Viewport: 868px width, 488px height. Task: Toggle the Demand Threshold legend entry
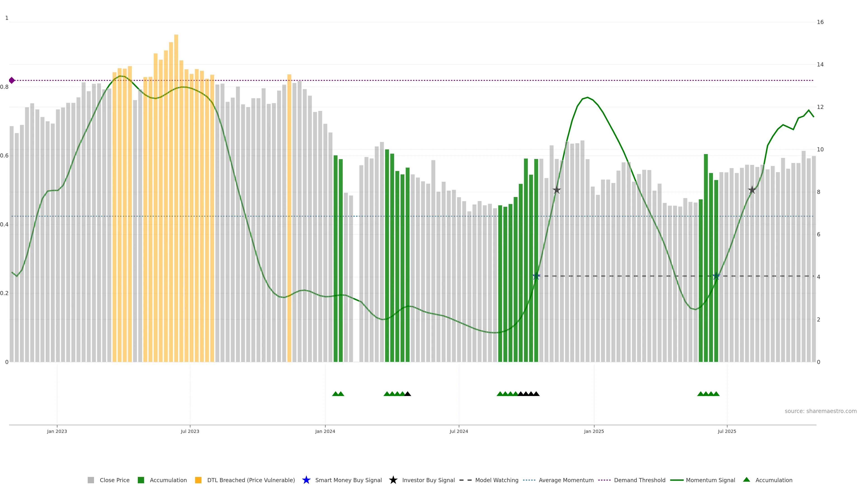click(639, 480)
